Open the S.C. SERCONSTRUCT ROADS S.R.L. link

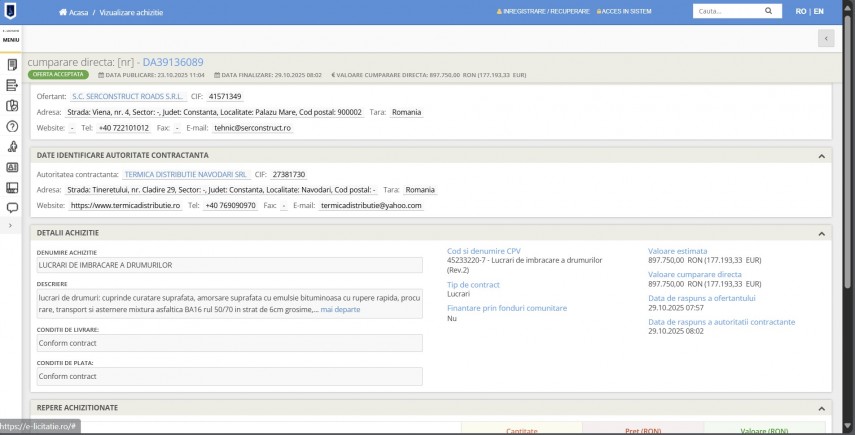(118, 96)
